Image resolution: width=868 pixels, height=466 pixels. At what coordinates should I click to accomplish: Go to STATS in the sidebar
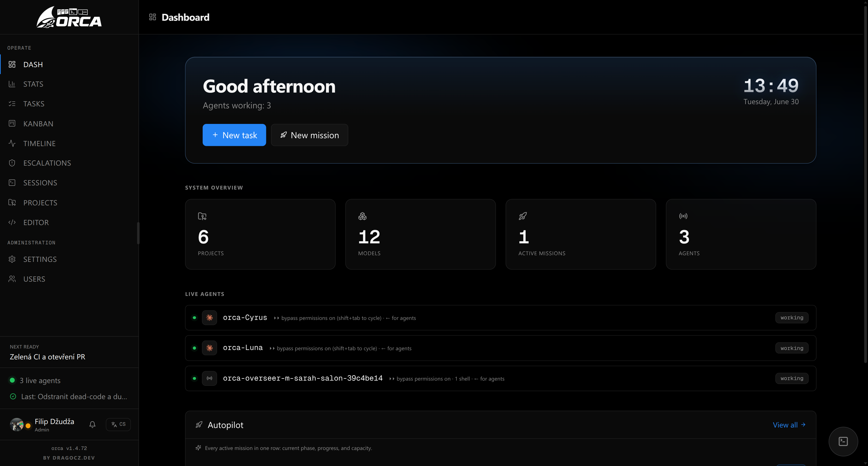point(69,84)
